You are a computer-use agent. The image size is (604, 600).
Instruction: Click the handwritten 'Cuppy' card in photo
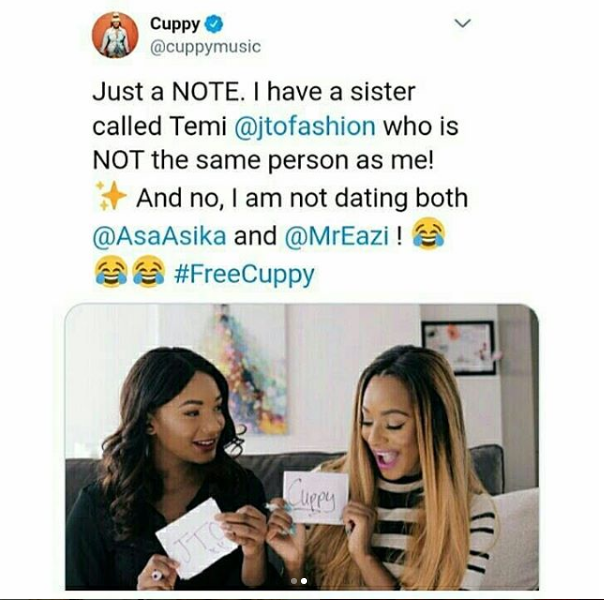pos(315,497)
